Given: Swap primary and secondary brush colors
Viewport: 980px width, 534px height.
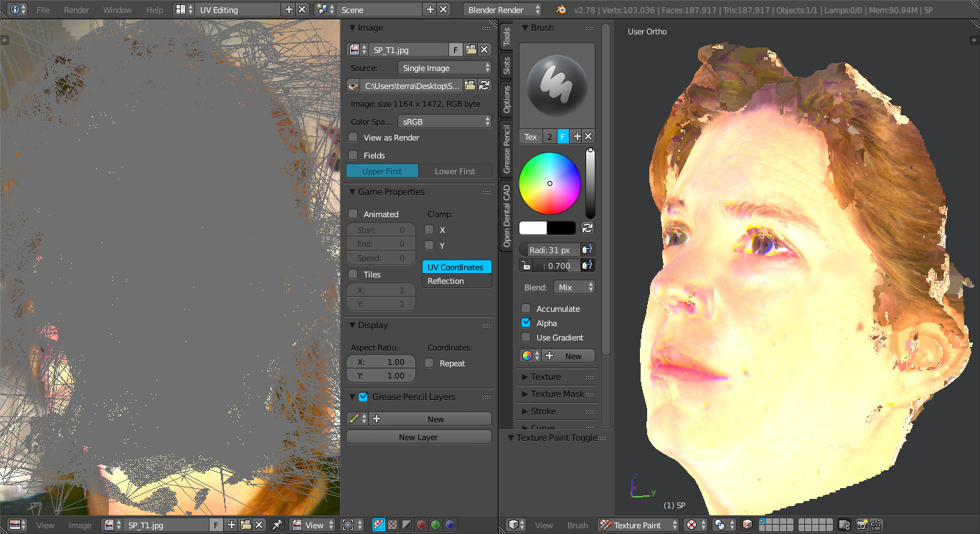Looking at the screenshot, I should (x=587, y=228).
